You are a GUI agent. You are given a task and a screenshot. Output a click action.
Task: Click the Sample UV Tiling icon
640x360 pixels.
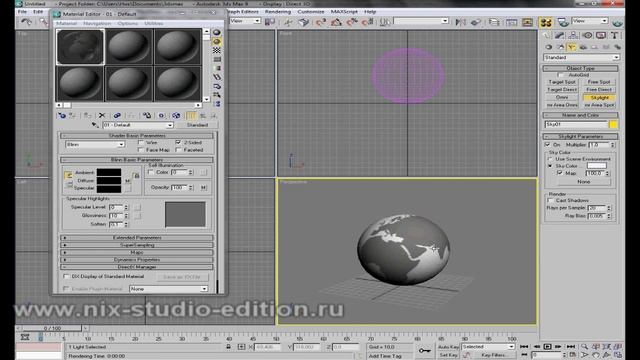(x=217, y=59)
